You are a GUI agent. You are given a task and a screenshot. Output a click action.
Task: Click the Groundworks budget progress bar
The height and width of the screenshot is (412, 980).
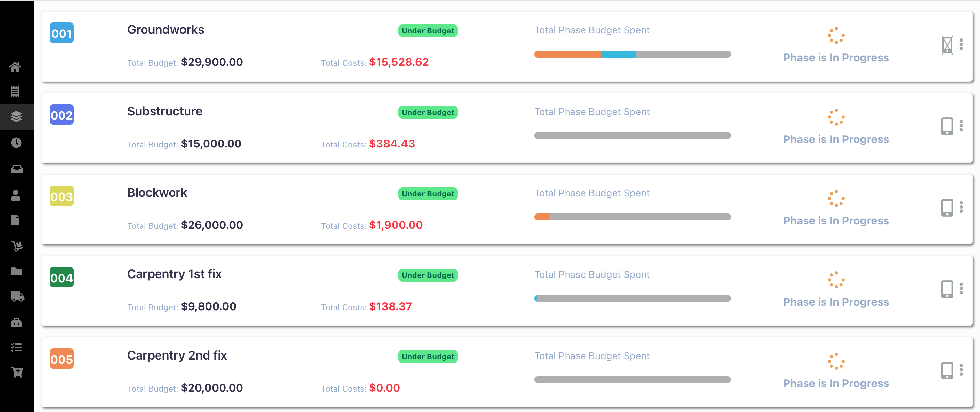(x=633, y=54)
